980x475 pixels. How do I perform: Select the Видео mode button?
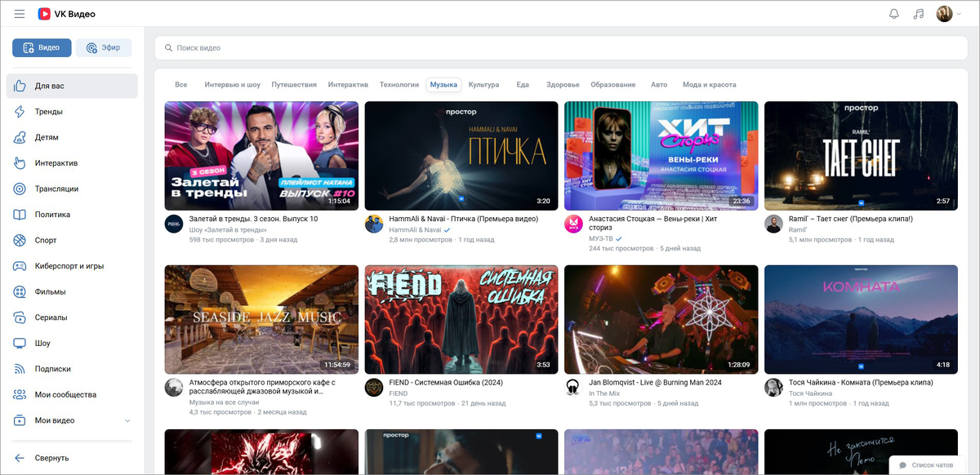(42, 47)
